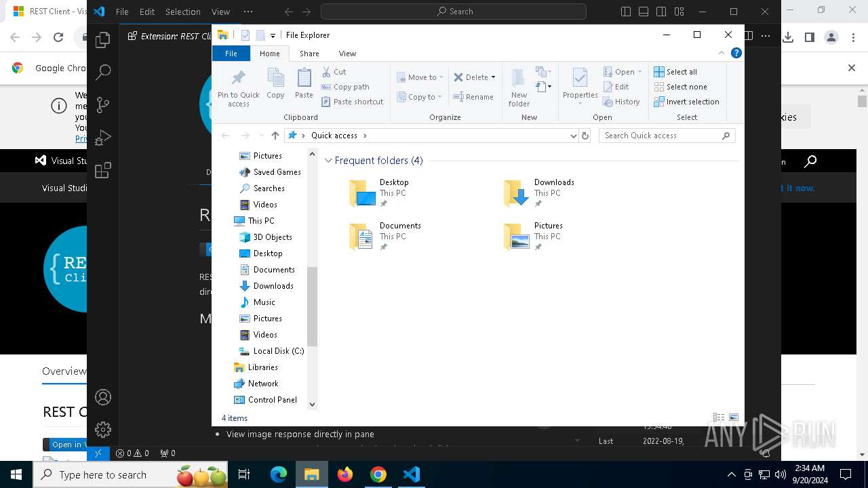Click History in the Open group
The height and width of the screenshot is (488, 868).
click(621, 102)
